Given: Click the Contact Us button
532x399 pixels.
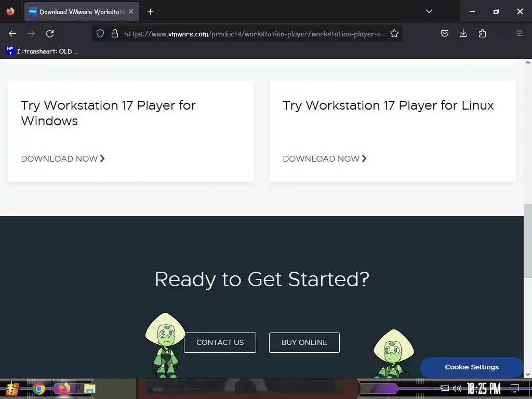Looking at the screenshot, I should tap(220, 343).
